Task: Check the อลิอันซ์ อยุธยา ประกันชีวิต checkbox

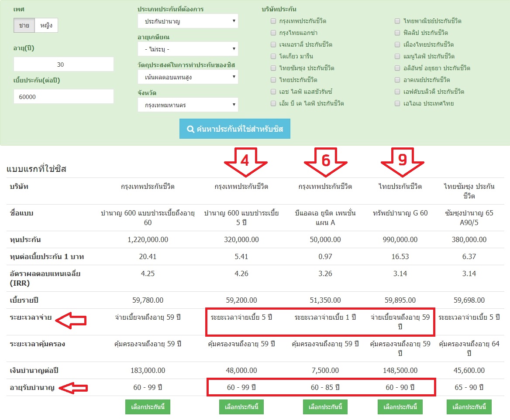Action: point(397,68)
